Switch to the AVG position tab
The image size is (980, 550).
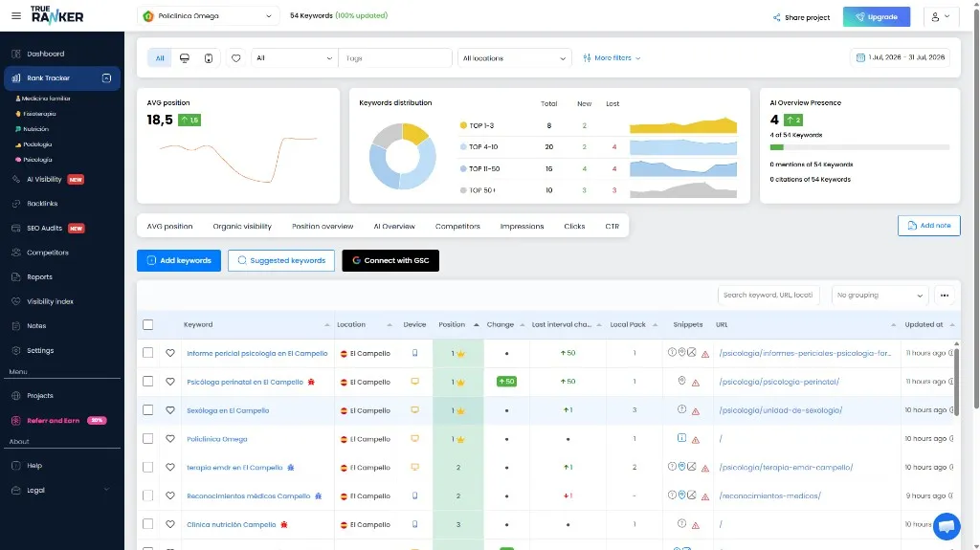169,227
